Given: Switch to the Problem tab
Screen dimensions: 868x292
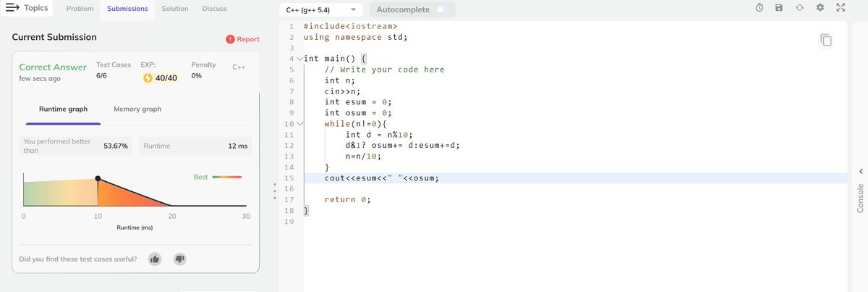Looking at the screenshot, I should point(80,9).
